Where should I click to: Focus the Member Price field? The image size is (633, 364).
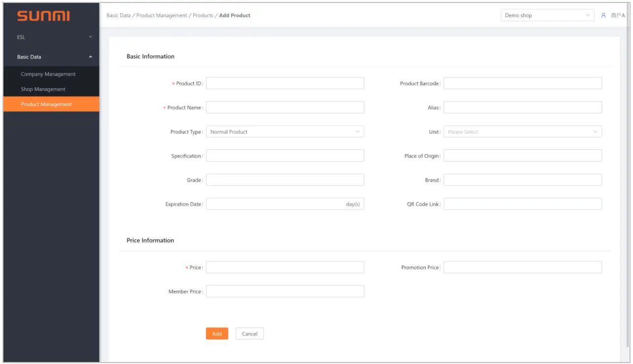[285, 292]
